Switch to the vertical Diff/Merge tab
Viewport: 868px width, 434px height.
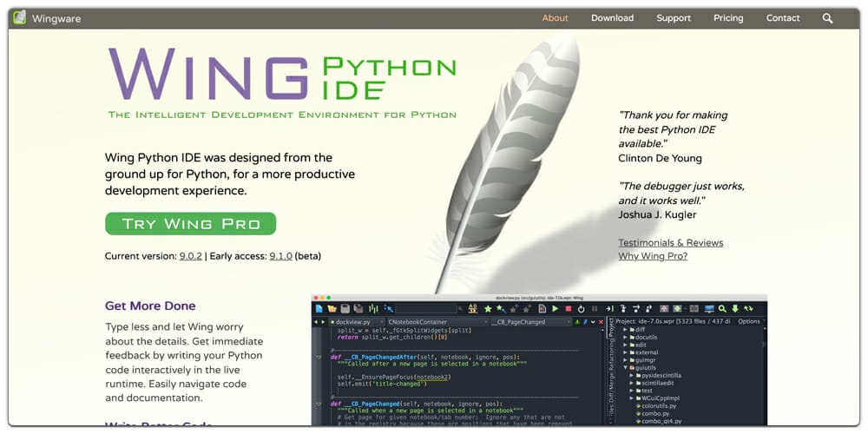click(611, 387)
